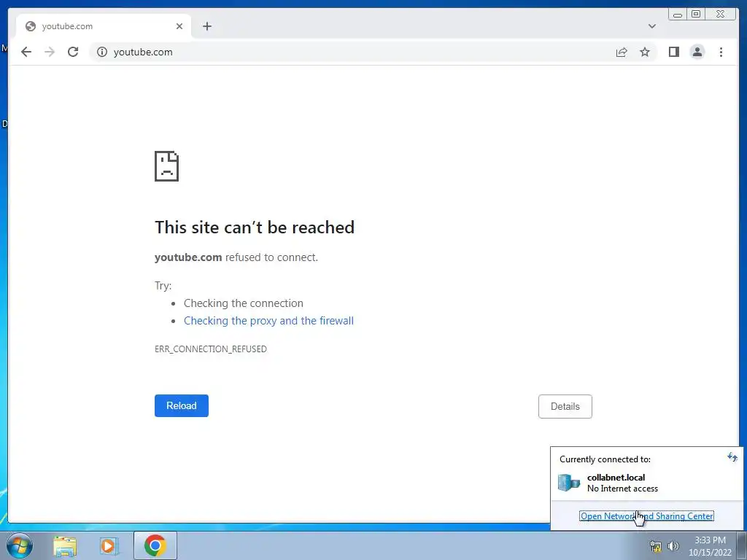Open a new tab with plus button
Viewport: 747px width, 560px height.
point(206,26)
